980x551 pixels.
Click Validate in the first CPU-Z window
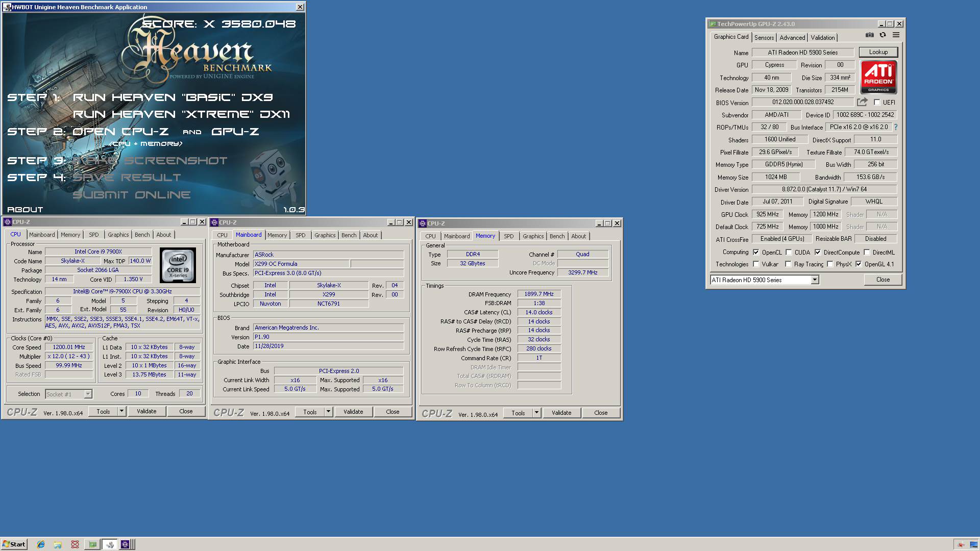tap(146, 411)
